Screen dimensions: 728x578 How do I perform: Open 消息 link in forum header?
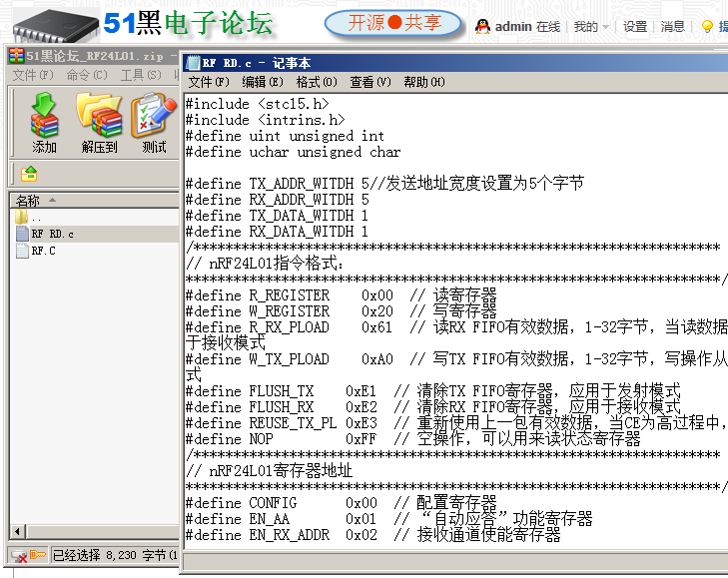pyautogui.click(x=673, y=27)
